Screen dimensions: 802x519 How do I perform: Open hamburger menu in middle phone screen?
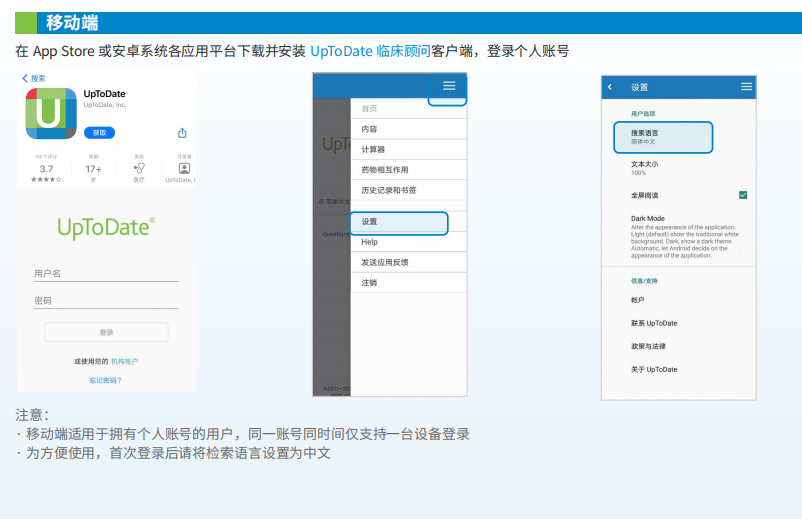coord(449,86)
